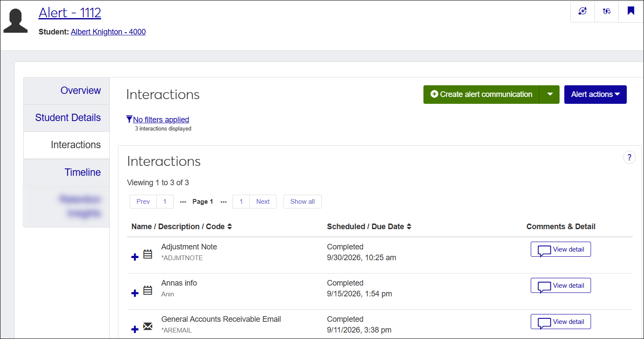
Task: Click the *AREMAIL code text
Action: click(x=176, y=330)
